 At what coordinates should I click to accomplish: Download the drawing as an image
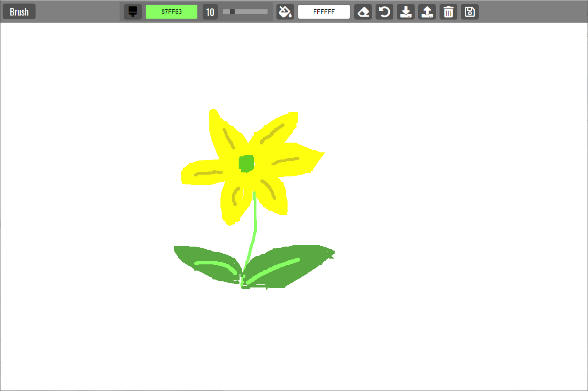click(406, 12)
